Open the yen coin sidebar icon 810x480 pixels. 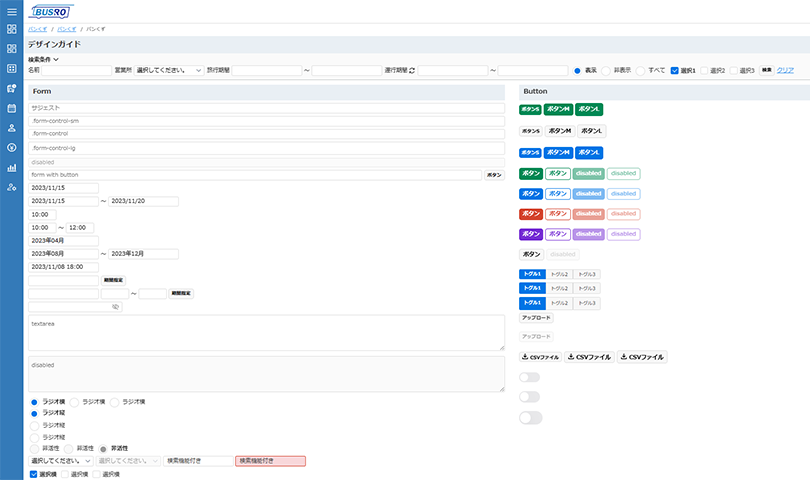click(x=11, y=148)
